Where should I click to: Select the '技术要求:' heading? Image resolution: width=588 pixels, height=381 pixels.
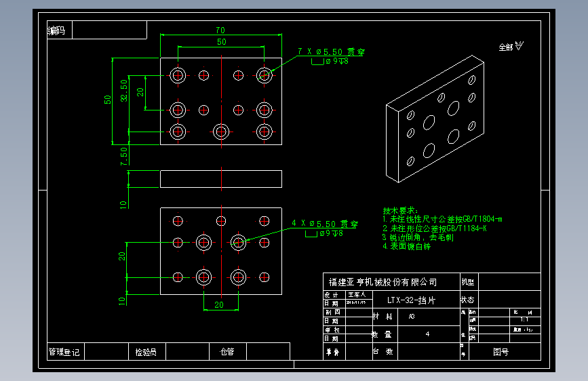[x=400, y=211]
